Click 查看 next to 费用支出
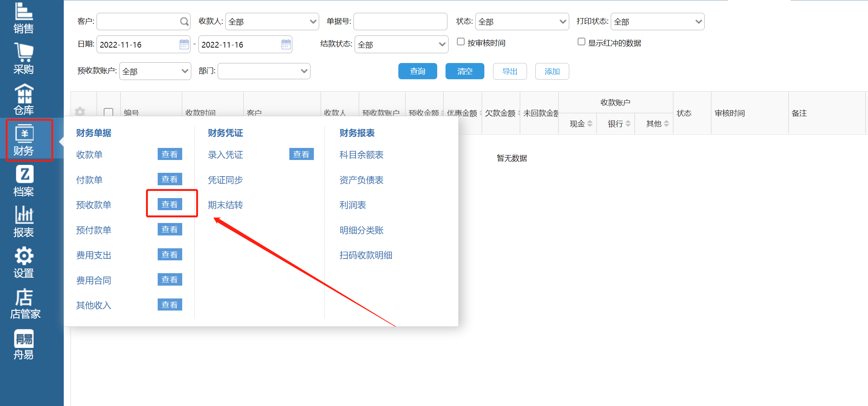The image size is (868, 406). pyautogui.click(x=170, y=255)
